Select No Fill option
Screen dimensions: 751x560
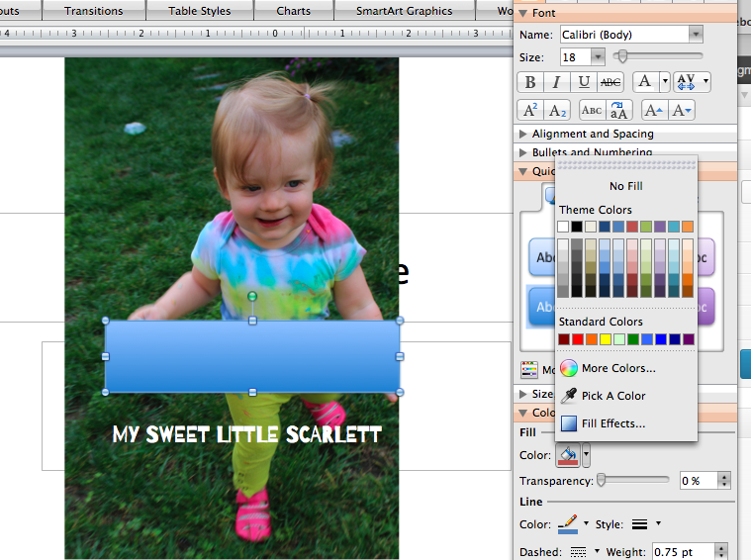click(x=625, y=186)
